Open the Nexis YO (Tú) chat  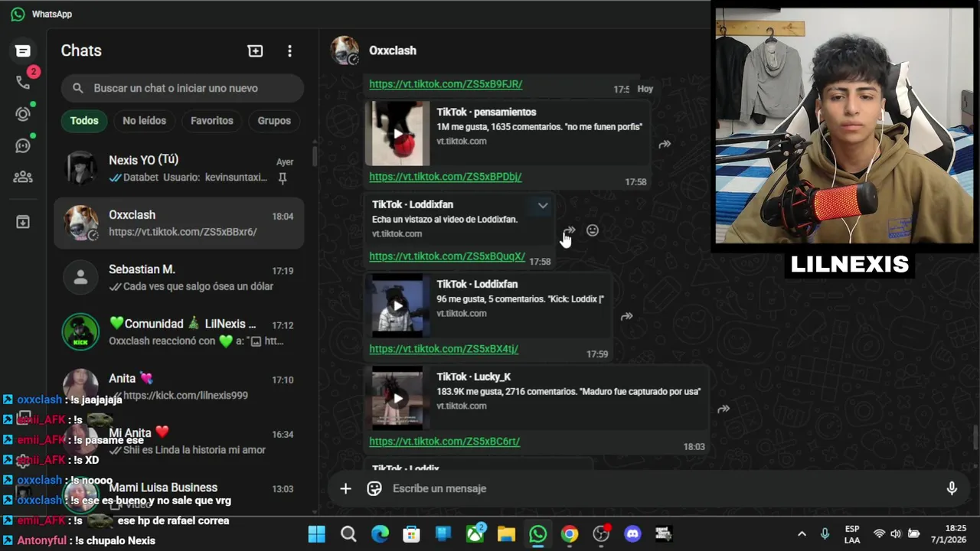pos(179,168)
